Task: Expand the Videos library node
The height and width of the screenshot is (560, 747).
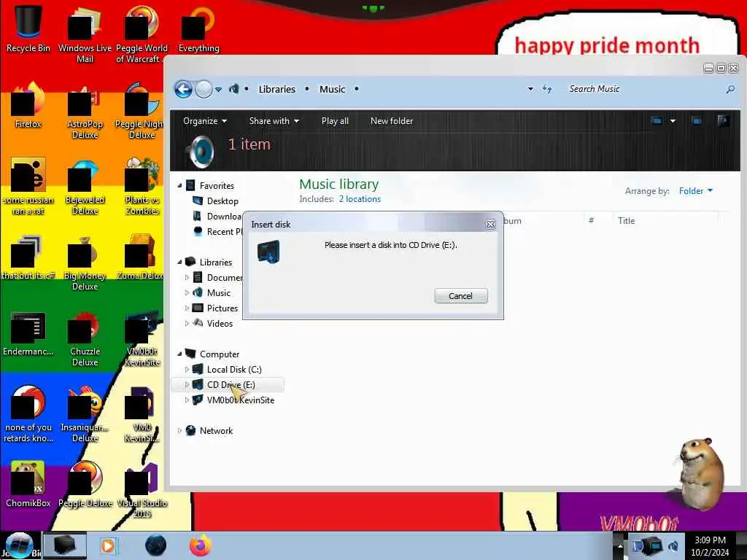Action: coord(187,323)
